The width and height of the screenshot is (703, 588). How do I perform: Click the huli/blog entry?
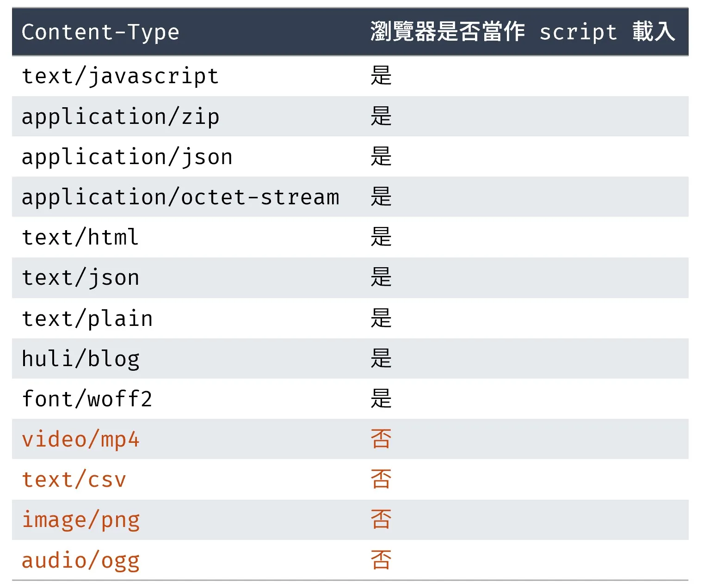(80, 359)
